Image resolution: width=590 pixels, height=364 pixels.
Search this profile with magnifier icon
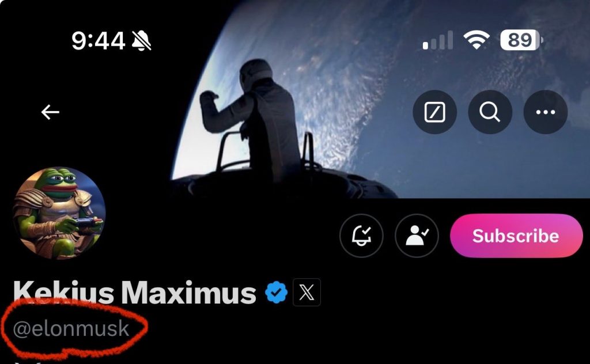pos(490,112)
